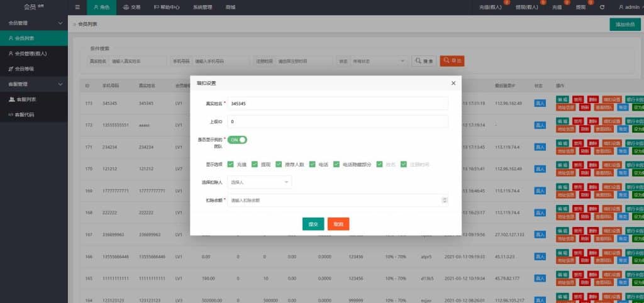This screenshot has height=303, width=644.
Task: Open 提现(假人) notifications in header
Action: click(x=526, y=7)
